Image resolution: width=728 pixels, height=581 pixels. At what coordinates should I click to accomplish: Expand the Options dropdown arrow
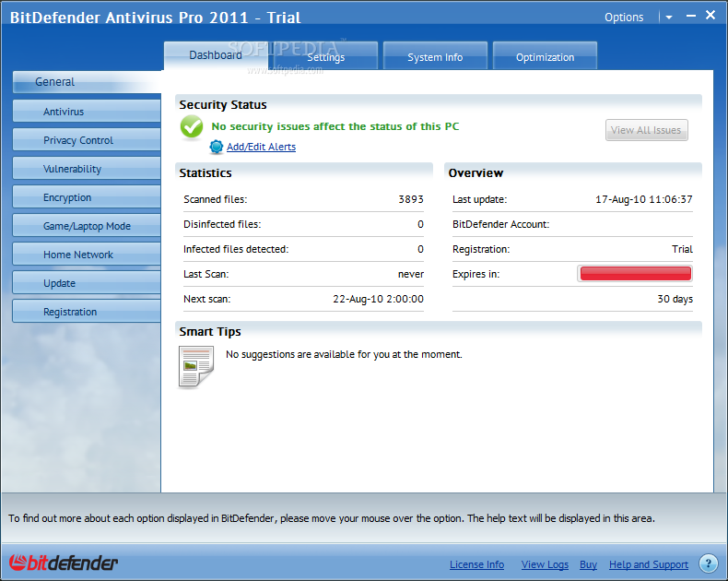669,18
